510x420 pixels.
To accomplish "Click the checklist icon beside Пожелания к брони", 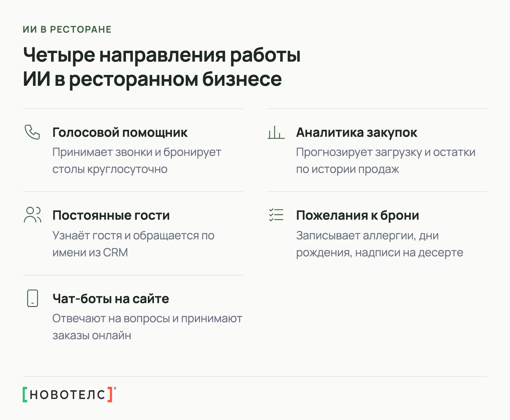I will coord(276,215).
